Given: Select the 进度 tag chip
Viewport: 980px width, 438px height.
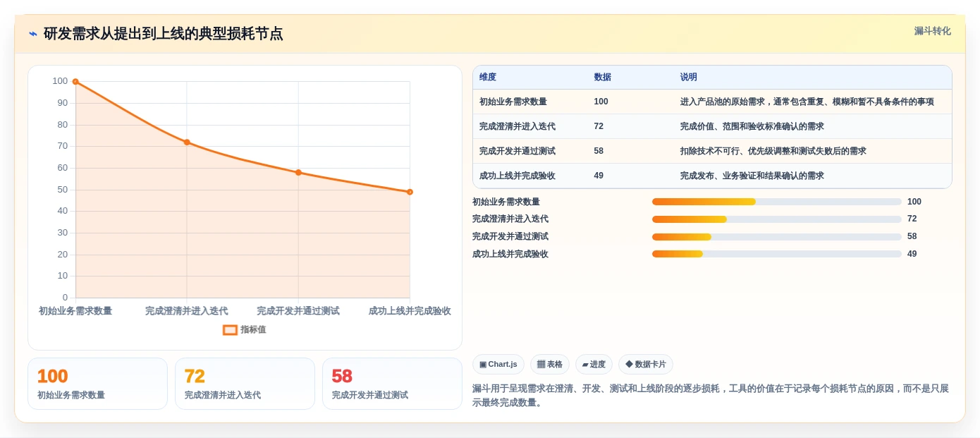Looking at the screenshot, I should 594,364.
